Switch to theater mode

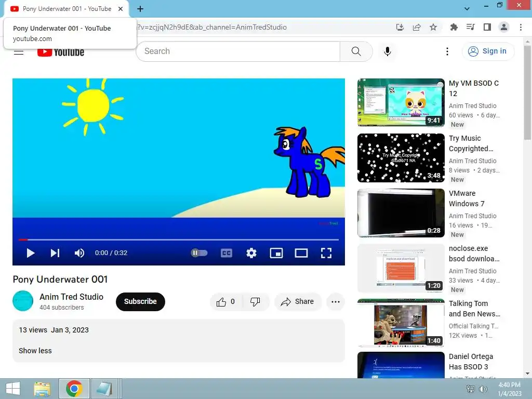(301, 253)
